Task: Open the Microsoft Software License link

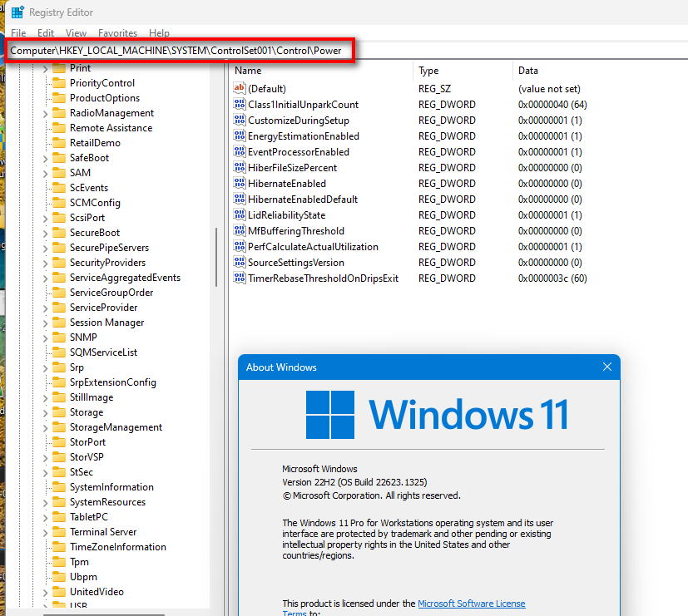Action: click(x=471, y=604)
